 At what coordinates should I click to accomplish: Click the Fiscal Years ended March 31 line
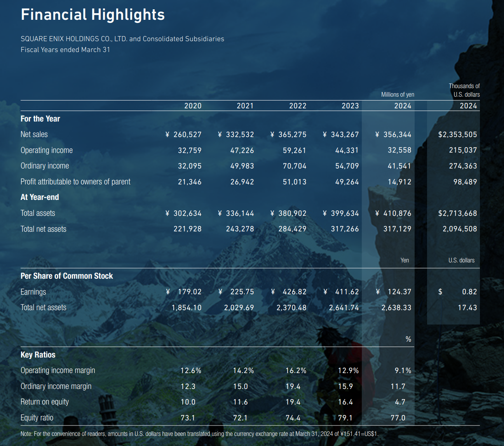coord(65,50)
